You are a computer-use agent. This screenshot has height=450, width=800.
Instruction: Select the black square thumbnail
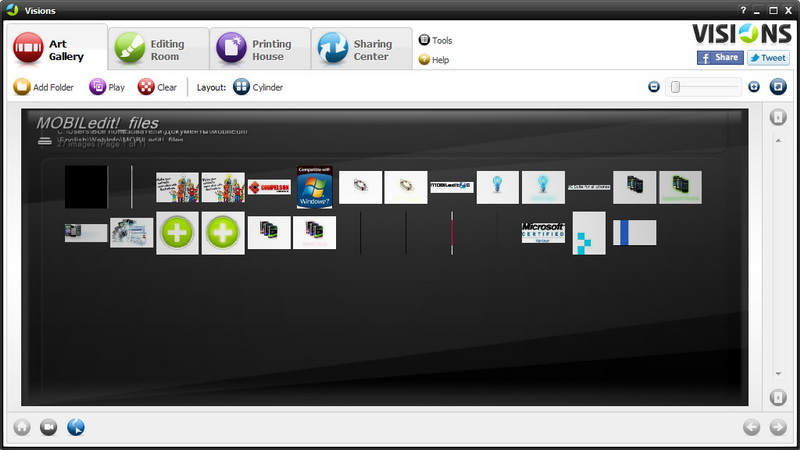click(86, 187)
